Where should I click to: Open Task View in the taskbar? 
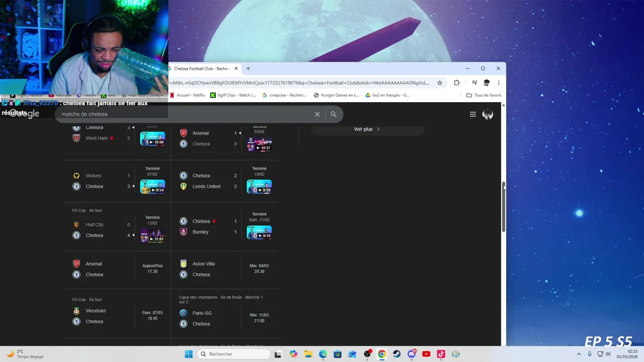[278, 354]
